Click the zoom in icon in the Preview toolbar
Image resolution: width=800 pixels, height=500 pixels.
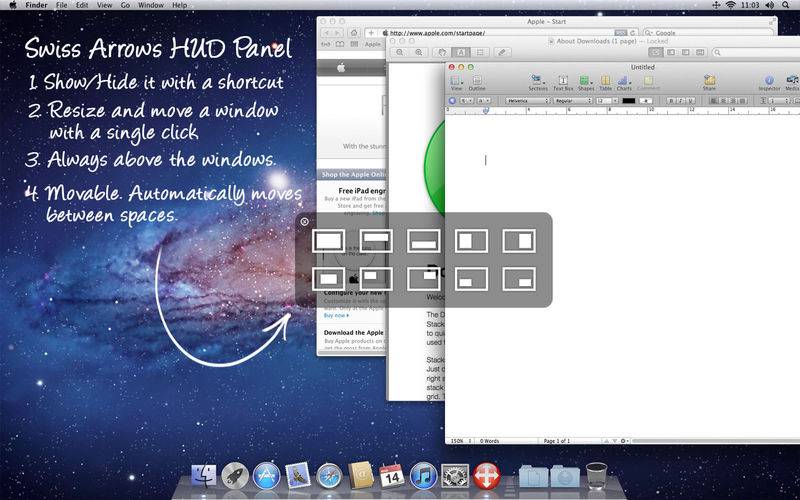point(418,53)
